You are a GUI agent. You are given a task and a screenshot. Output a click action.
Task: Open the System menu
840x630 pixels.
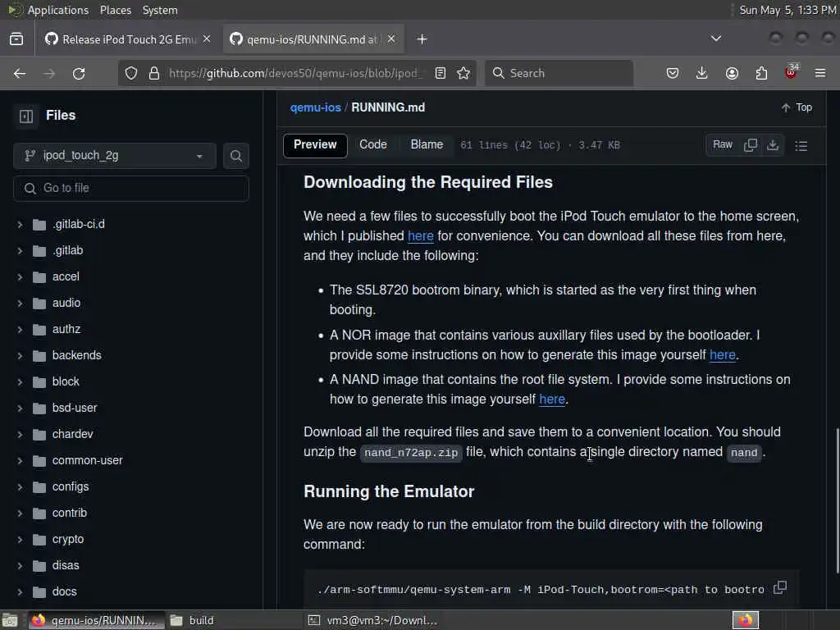pos(160,10)
